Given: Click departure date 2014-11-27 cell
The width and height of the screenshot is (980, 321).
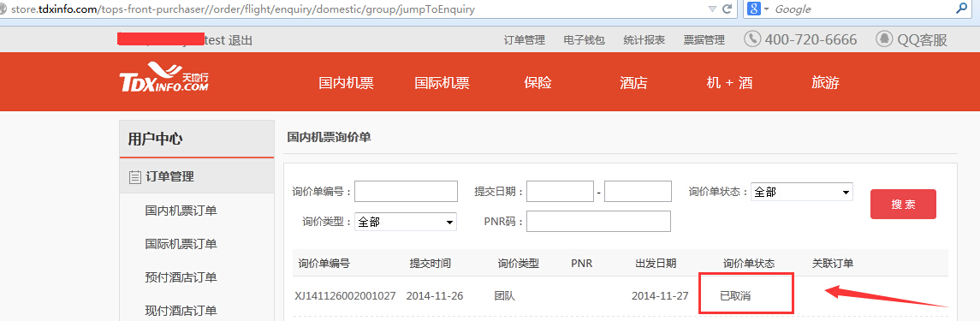Looking at the screenshot, I should [660, 295].
